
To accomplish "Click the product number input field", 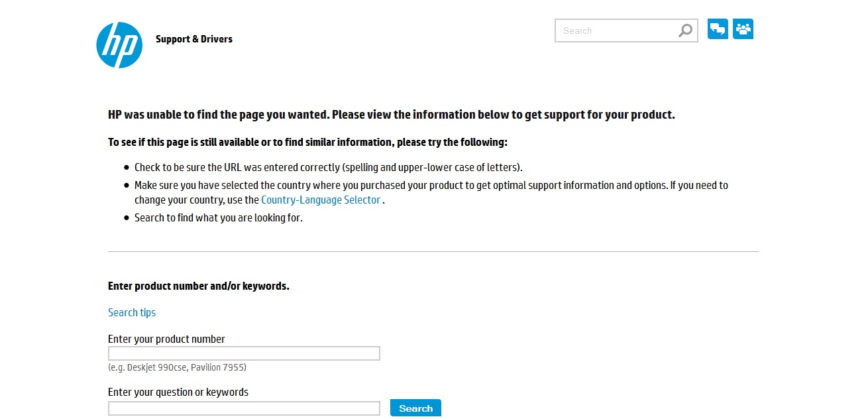I will [244, 353].
